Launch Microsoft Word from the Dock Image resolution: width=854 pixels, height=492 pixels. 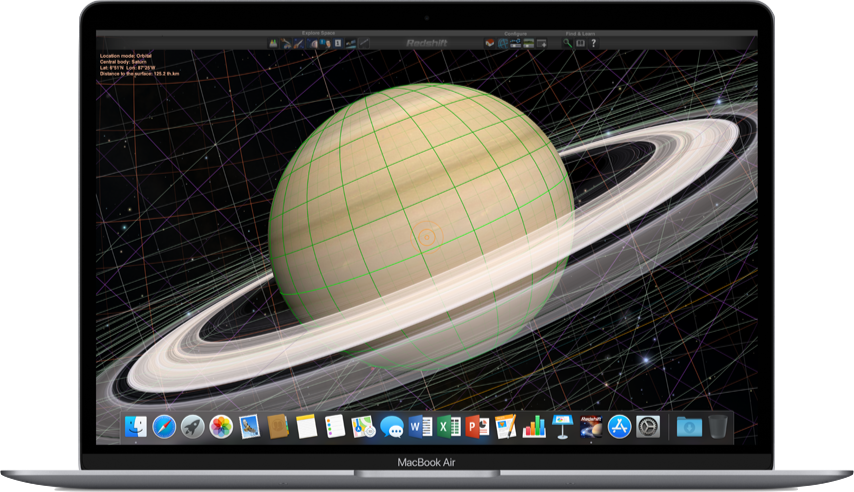(x=420, y=427)
